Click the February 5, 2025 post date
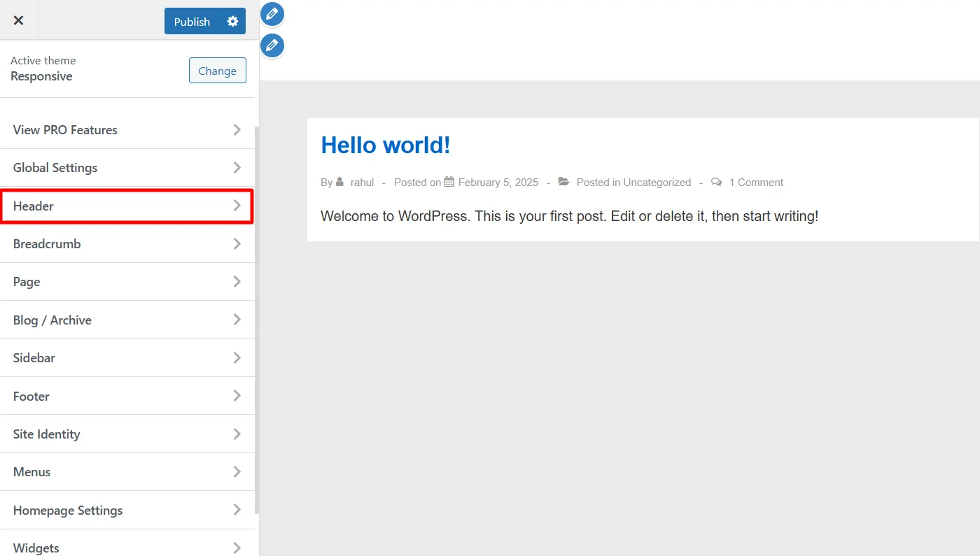Viewport: 980px width, 556px height. point(498,183)
